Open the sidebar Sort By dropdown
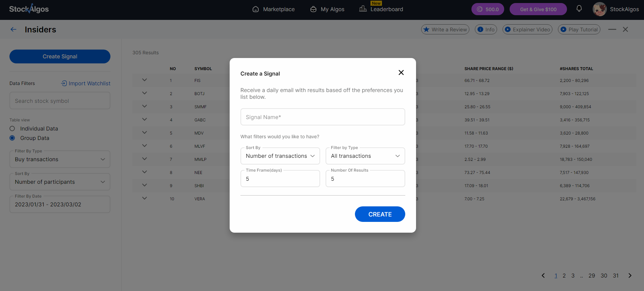This screenshot has height=291, width=644. coord(60,182)
